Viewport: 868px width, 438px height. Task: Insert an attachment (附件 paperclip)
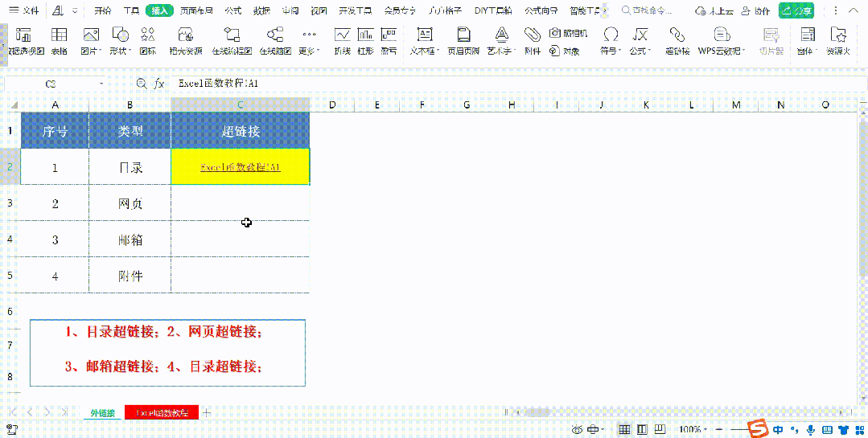pos(533,41)
